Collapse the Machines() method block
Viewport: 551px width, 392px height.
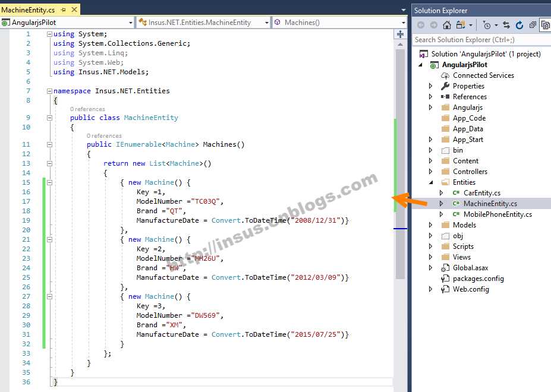(x=49, y=144)
